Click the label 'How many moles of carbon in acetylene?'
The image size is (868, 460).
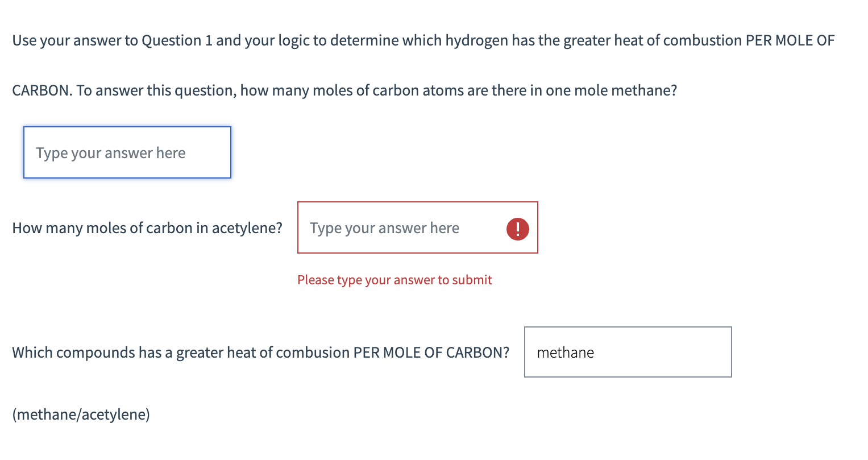point(147,227)
